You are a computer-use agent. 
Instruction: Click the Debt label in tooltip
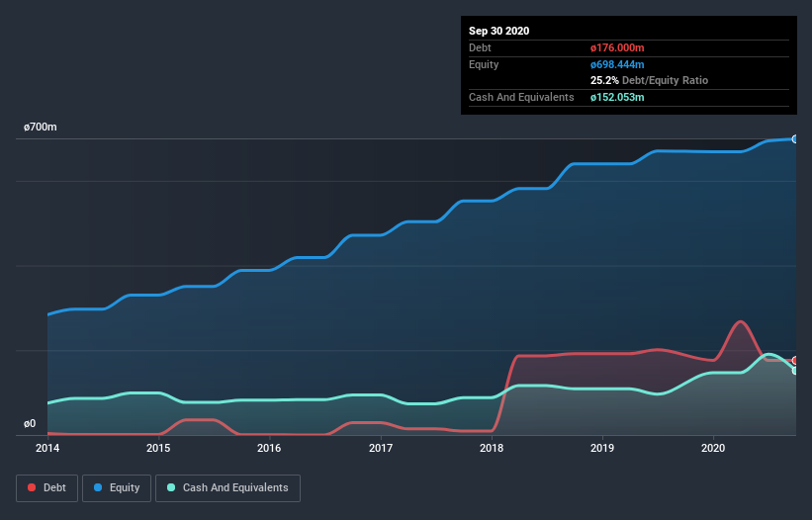480,47
